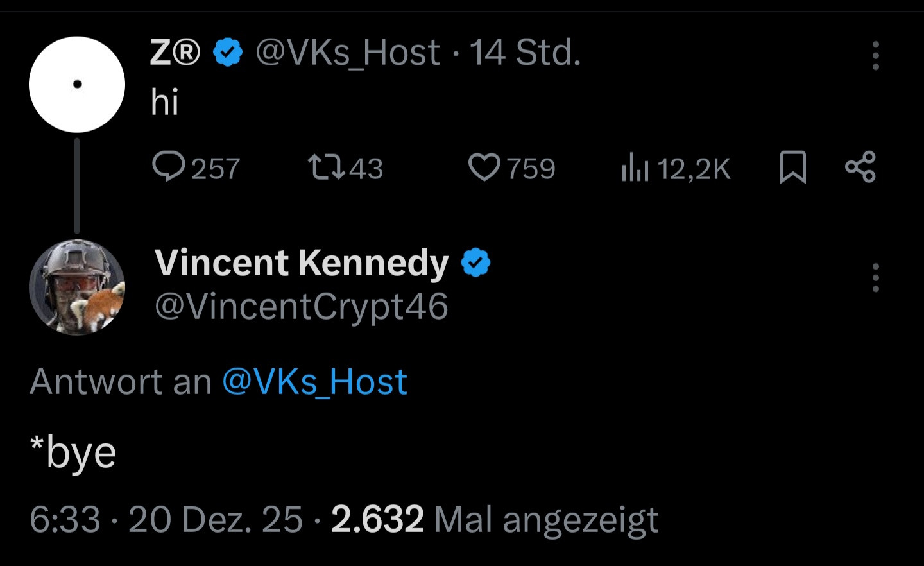Open the @VincentCrypt46 handle
Screen dimensions: 924x566
point(302,306)
